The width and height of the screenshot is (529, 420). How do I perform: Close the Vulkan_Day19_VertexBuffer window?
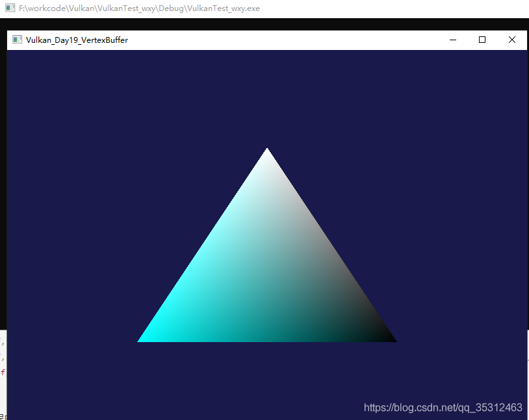(x=512, y=40)
